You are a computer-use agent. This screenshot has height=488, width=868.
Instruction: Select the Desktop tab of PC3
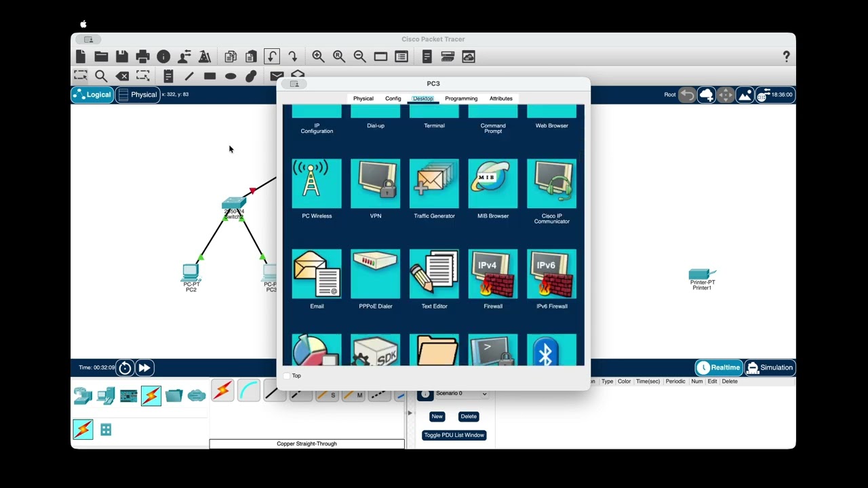422,98
